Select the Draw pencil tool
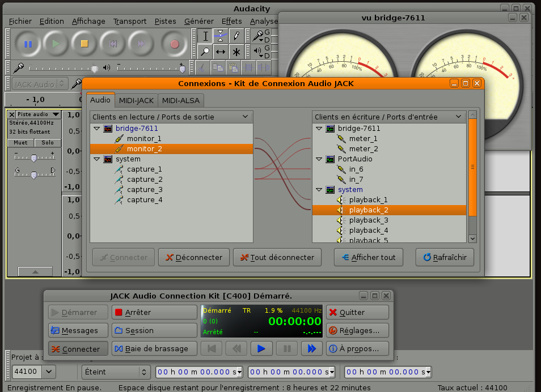541x392 pixels. pos(236,36)
